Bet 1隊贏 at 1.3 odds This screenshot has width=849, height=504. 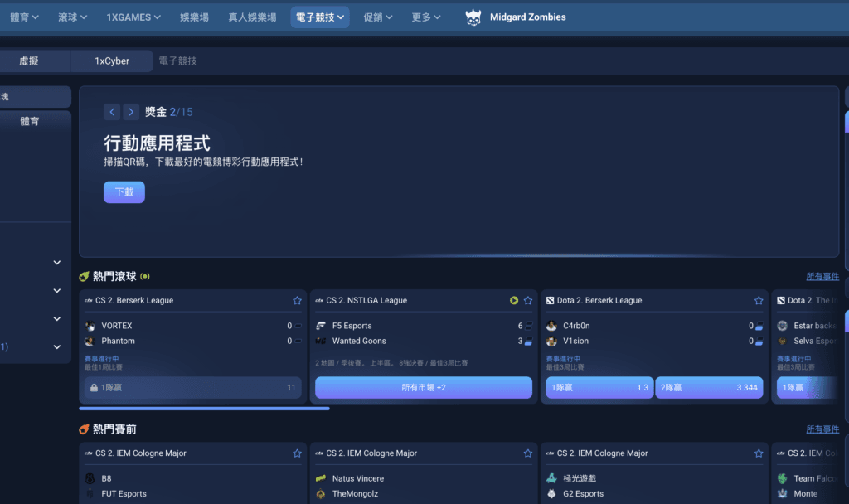point(599,388)
